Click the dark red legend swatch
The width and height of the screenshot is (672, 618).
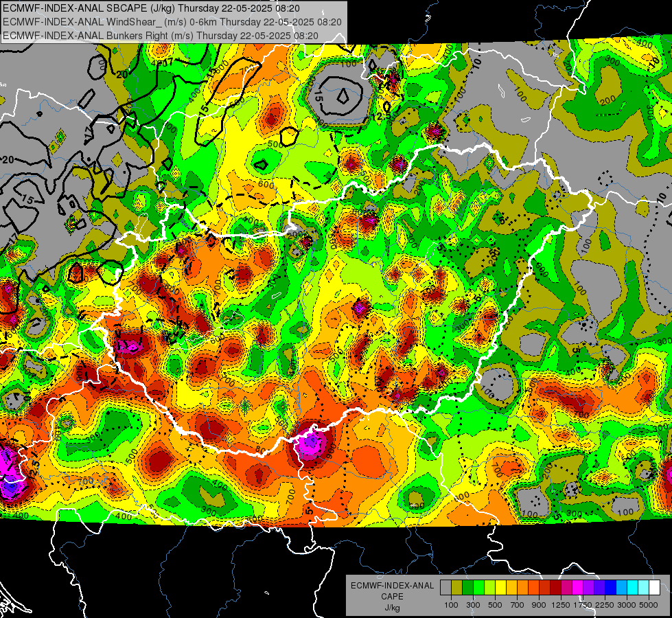(556, 588)
